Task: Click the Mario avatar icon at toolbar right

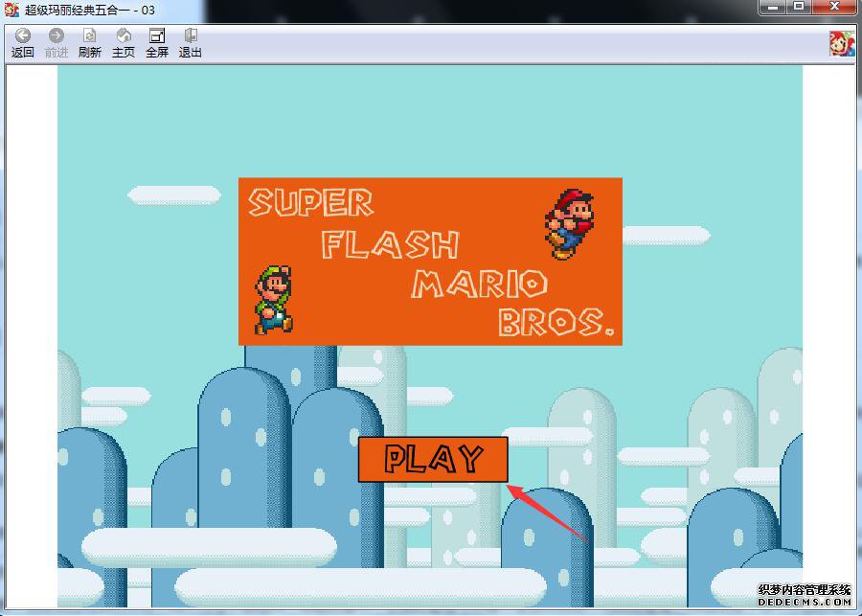Action: point(842,43)
